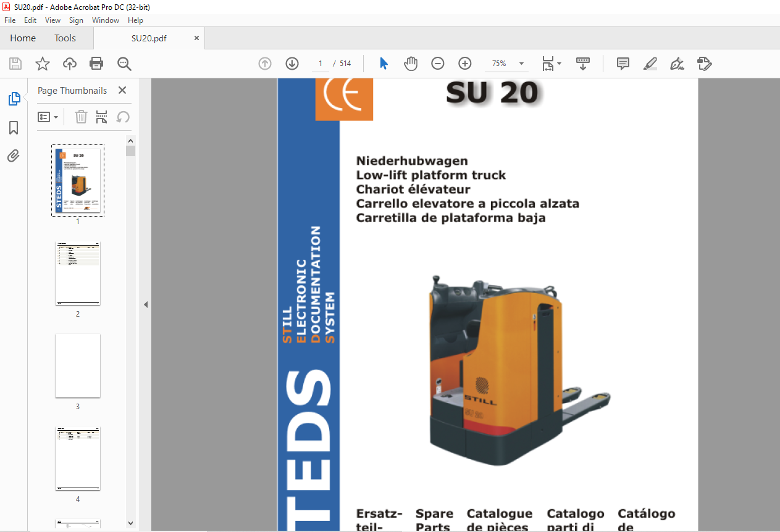
Task: Switch to the Home tab
Action: pyautogui.click(x=23, y=38)
